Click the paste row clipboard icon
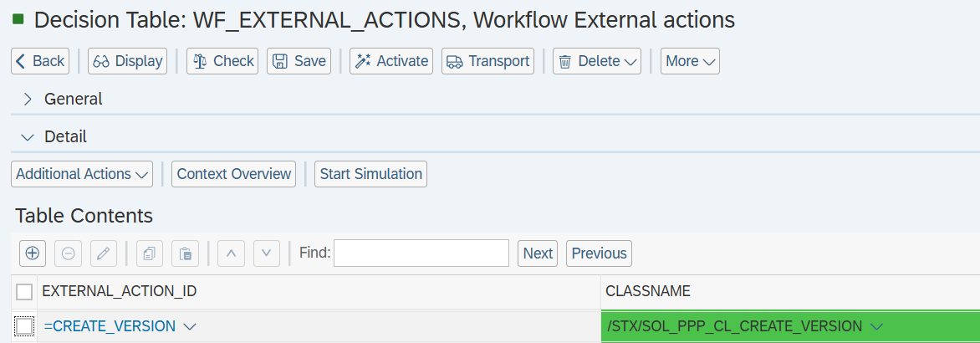 [185, 253]
